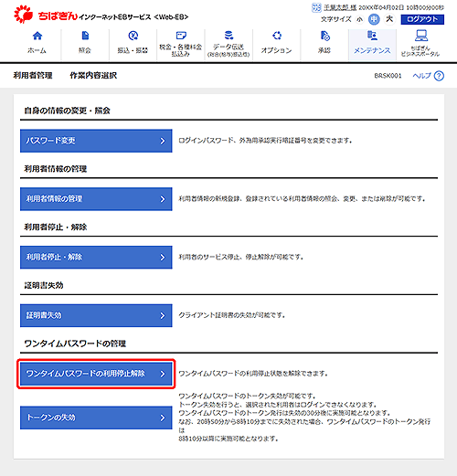Click the トークンの失効 chevron arrow
This screenshot has height=476, width=457.
point(163,418)
